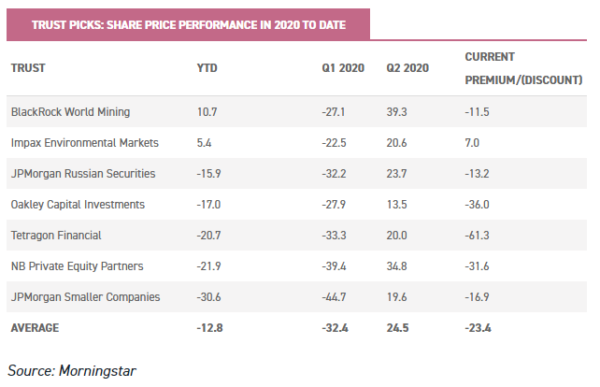Click Tetragon Financial trust name
The image size is (600, 387).
coord(56,235)
